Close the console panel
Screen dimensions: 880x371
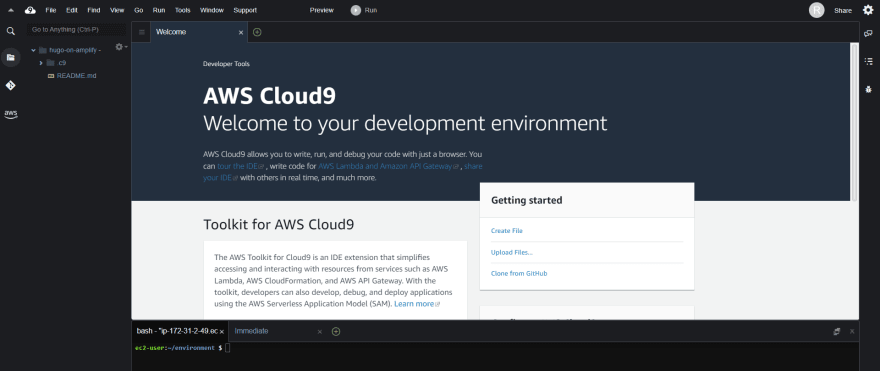click(852, 332)
